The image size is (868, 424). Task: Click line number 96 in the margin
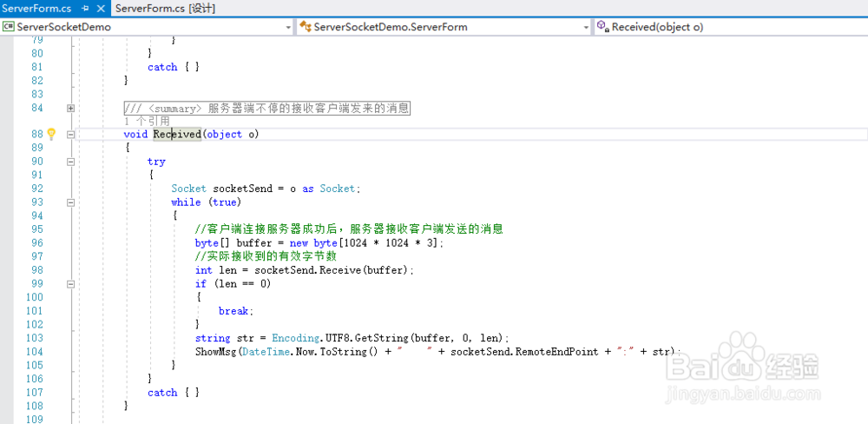(37, 242)
